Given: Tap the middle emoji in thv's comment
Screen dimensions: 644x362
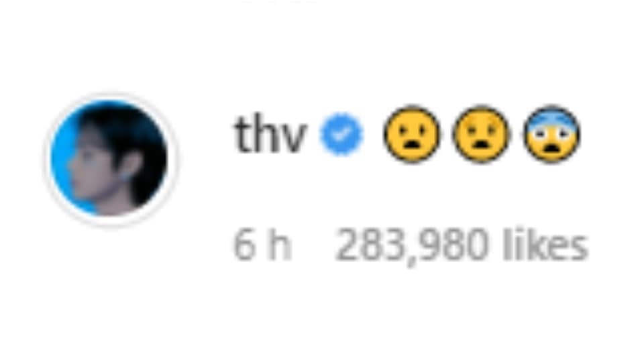Looking at the screenshot, I should pos(481,134).
